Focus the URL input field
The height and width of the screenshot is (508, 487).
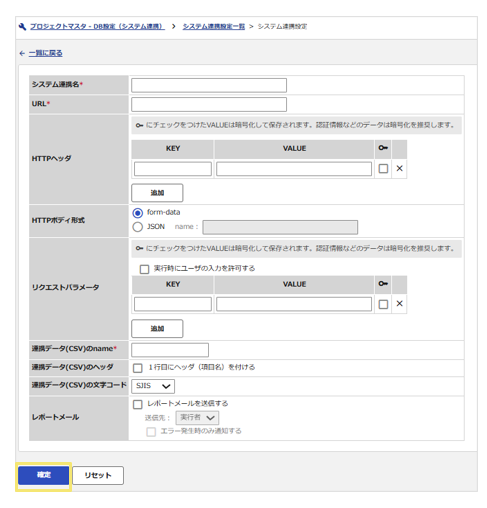(x=209, y=104)
